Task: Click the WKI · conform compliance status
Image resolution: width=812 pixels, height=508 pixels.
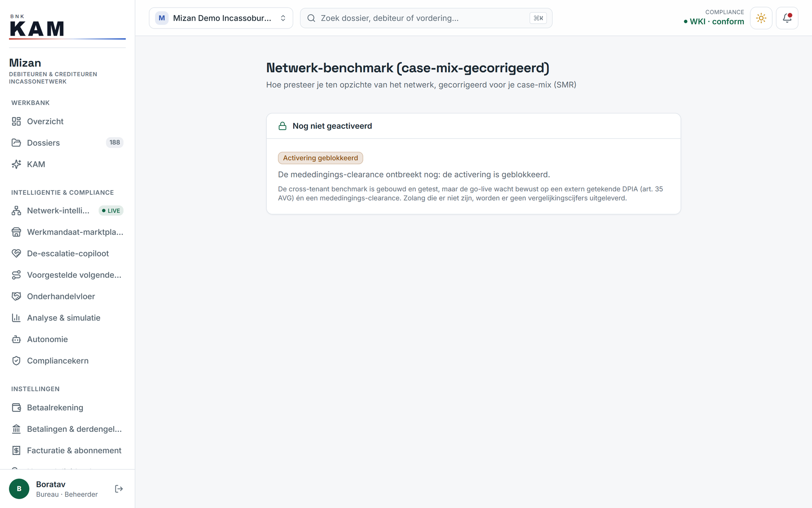Action: [x=714, y=22]
